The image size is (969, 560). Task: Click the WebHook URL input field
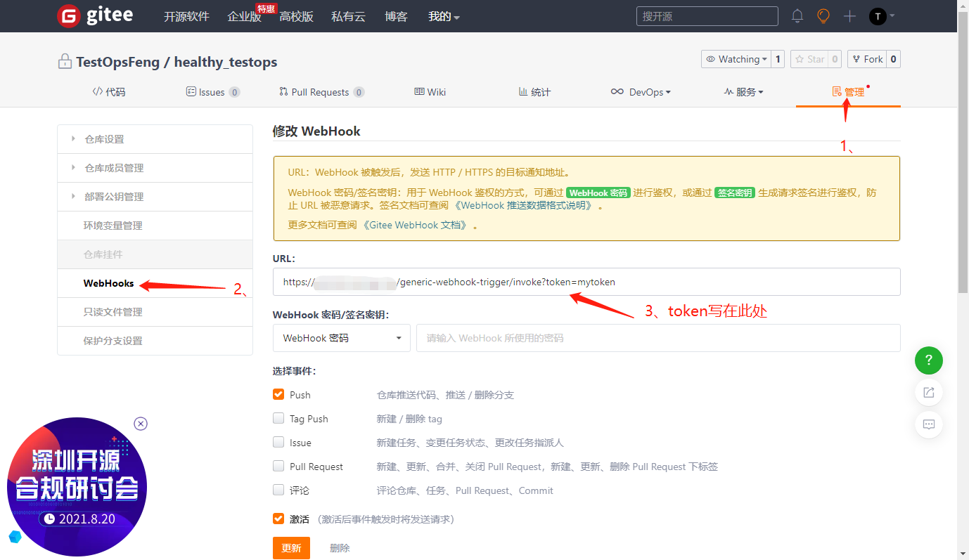(x=586, y=282)
